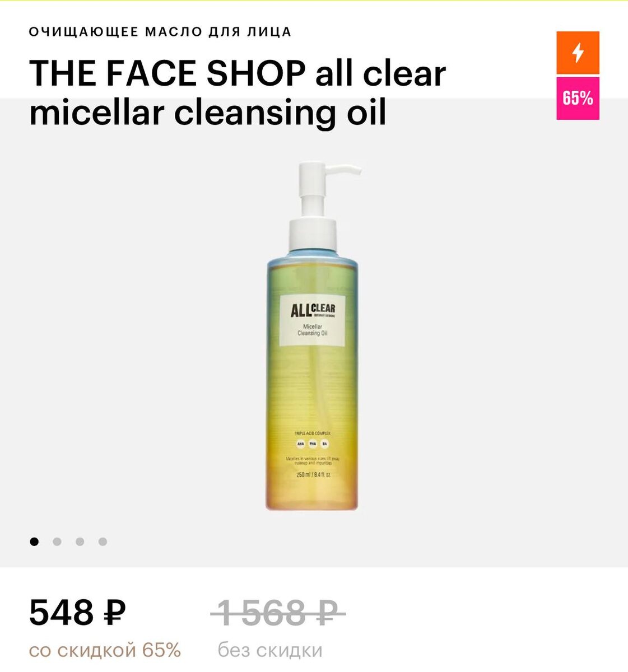The width and height of the screenshot is (628, 672).
Task: Click the BA circle on the bottle
Action: [325, 444]
